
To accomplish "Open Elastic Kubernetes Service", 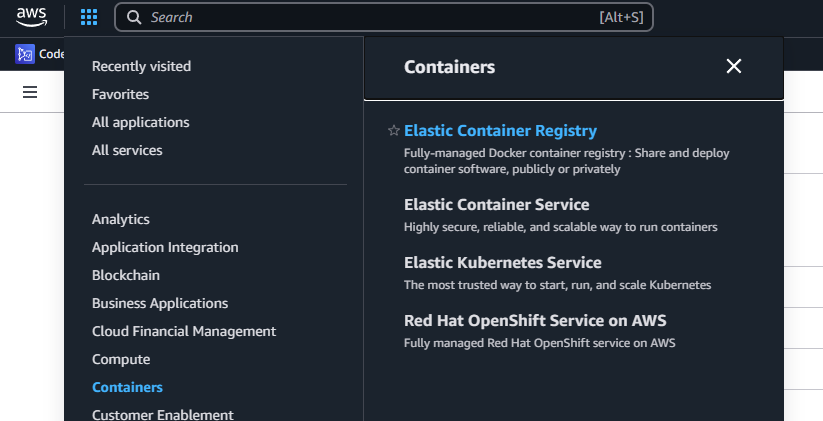I will pos(503,262).
